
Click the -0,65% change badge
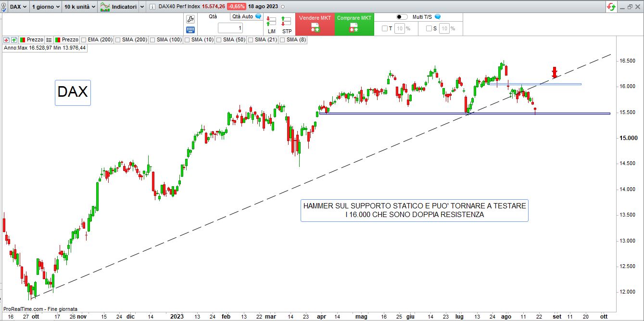pos(237,7)
